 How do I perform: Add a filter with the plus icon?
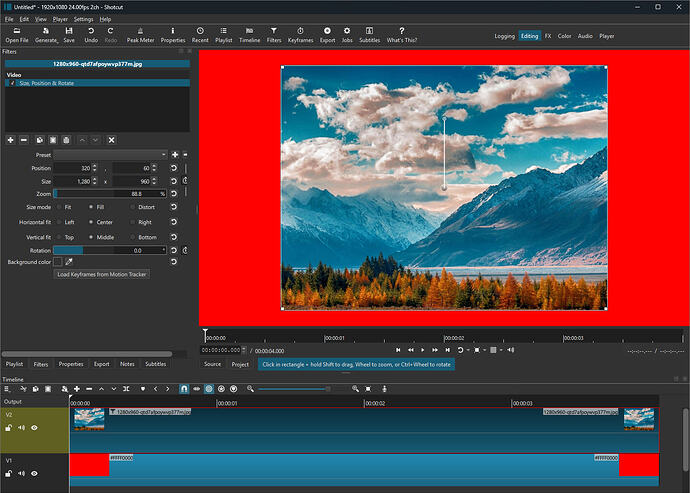coord(10,139)
